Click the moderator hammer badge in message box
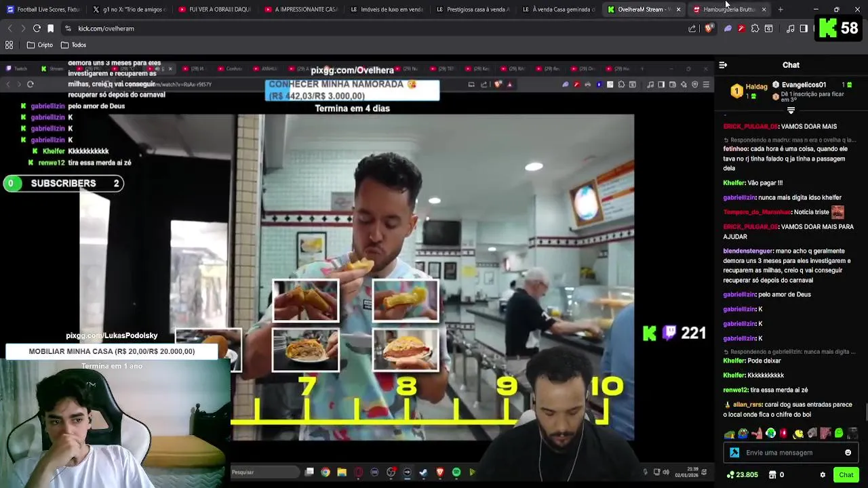This screenshot has width=868, height=488. tap(734, 453)
